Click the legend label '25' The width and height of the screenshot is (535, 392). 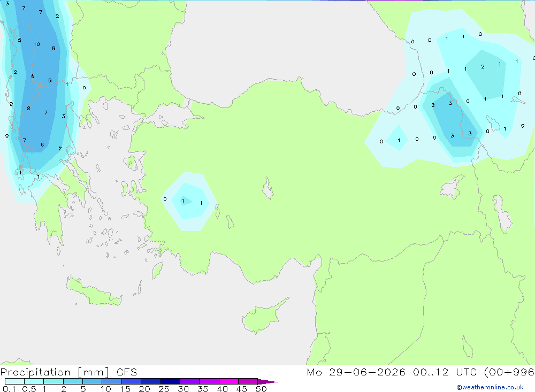tap(164, 389)
